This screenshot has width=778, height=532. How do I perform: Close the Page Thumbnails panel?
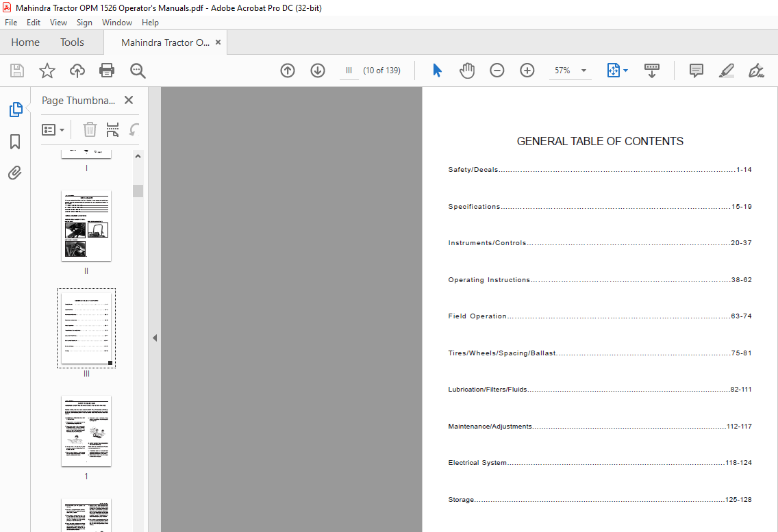click(x=129, y=100)
